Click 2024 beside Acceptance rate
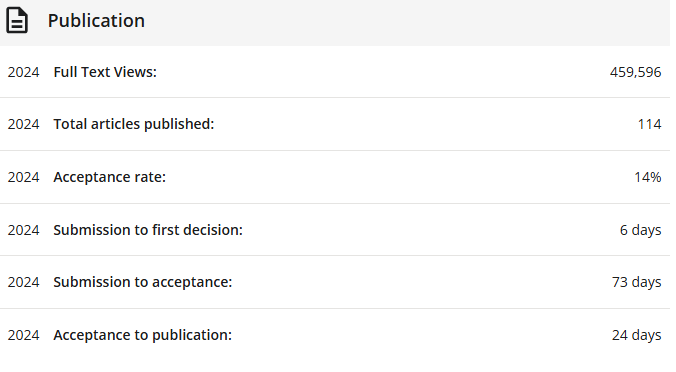 click(x=23, y=177)
